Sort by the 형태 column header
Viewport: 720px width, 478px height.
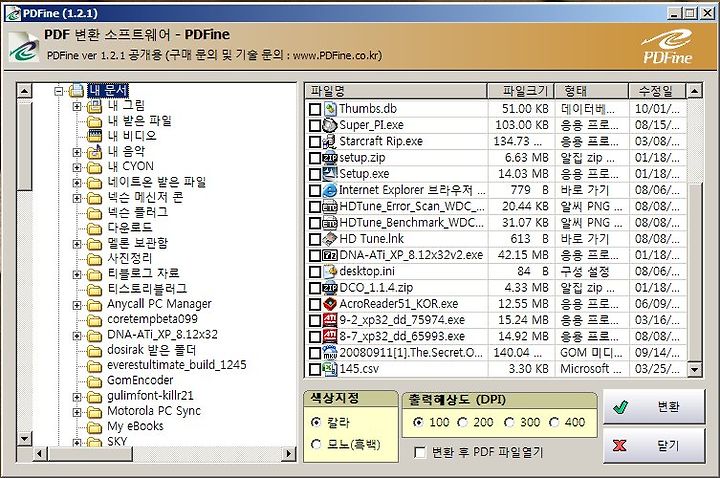pyautogui.click(x=592, y=91)
